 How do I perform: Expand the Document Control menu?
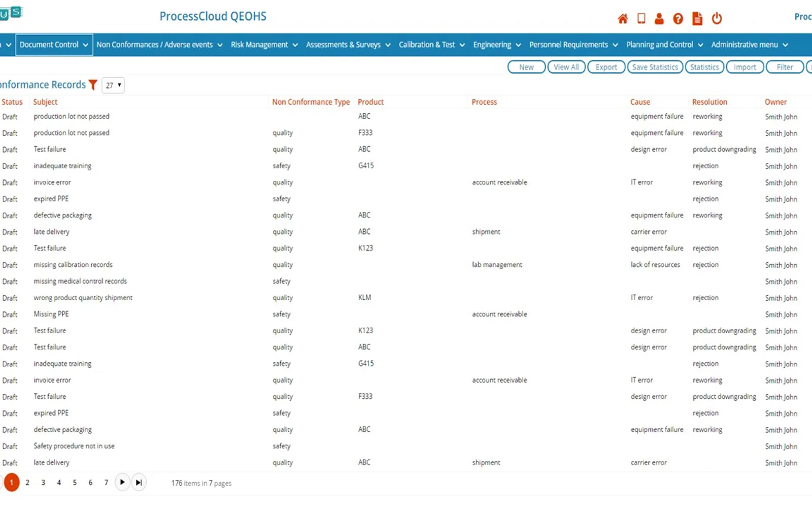[54, 45]
